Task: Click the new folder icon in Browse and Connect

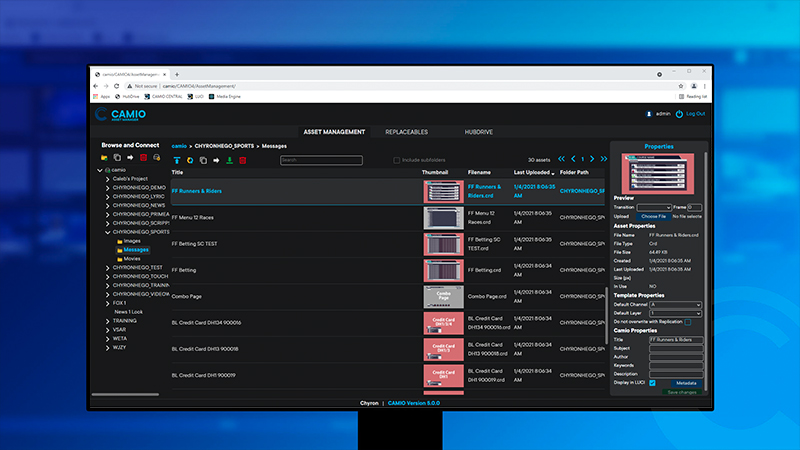Action: 104,158
